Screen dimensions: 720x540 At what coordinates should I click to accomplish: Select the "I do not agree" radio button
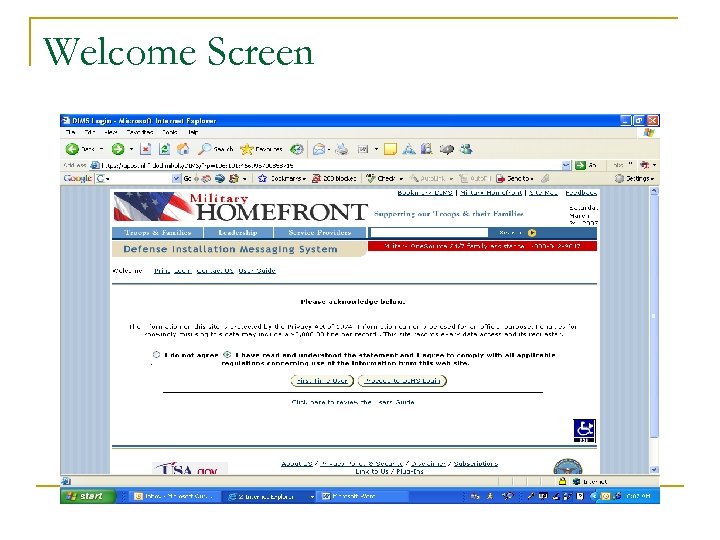click(x=156, y=354)
